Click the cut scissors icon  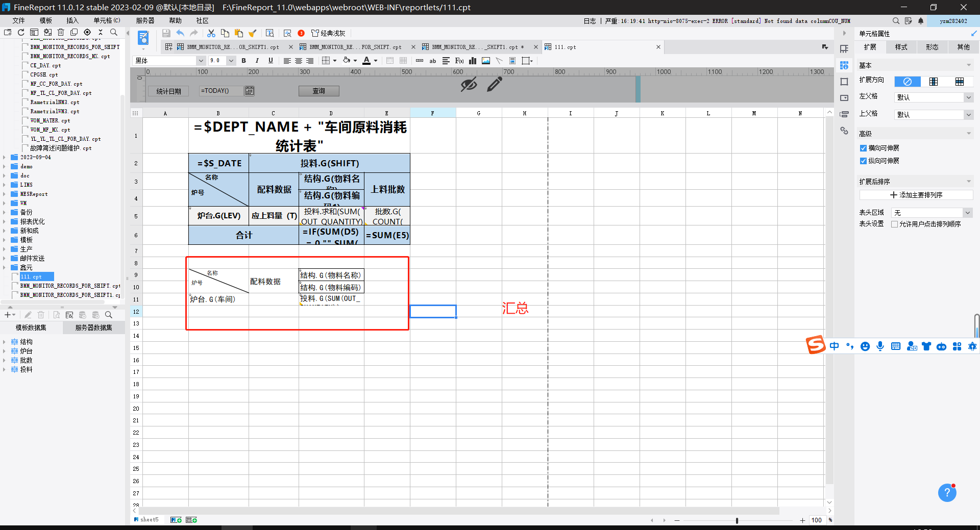211,33
